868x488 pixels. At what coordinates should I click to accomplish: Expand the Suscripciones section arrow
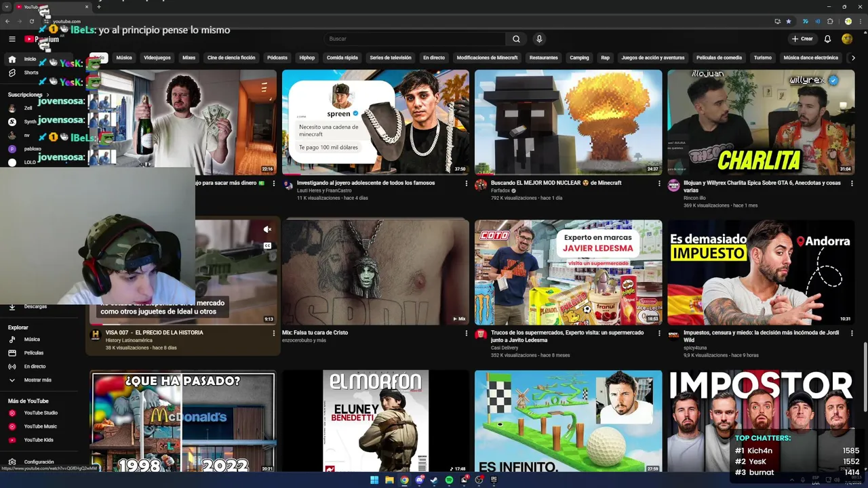[x=48, y=95]
